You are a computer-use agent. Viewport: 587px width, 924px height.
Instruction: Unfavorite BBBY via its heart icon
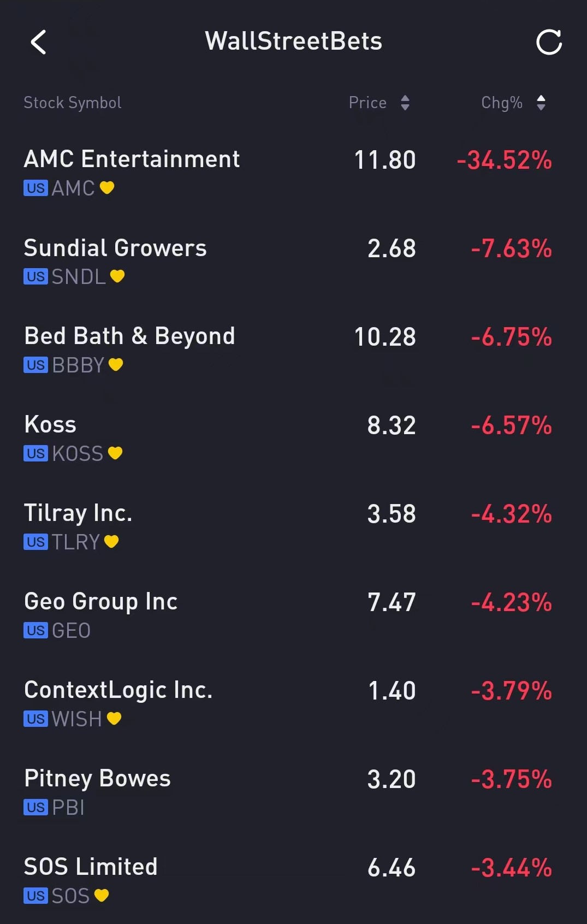click(x=116, y=365)
